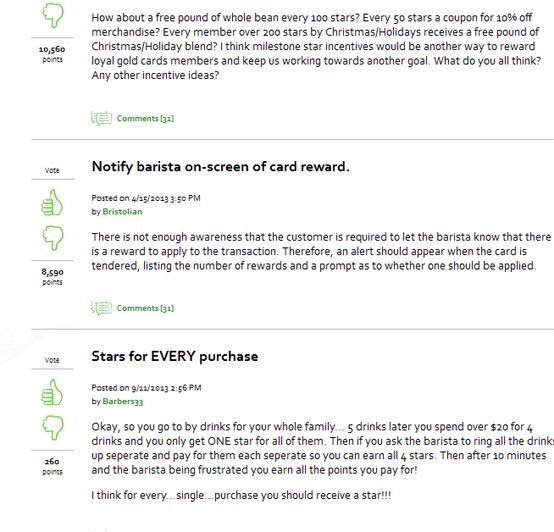The image size is (554, 532).
Task: Open Comments [31] under milestone stars idea
Action: coord(145,118)
